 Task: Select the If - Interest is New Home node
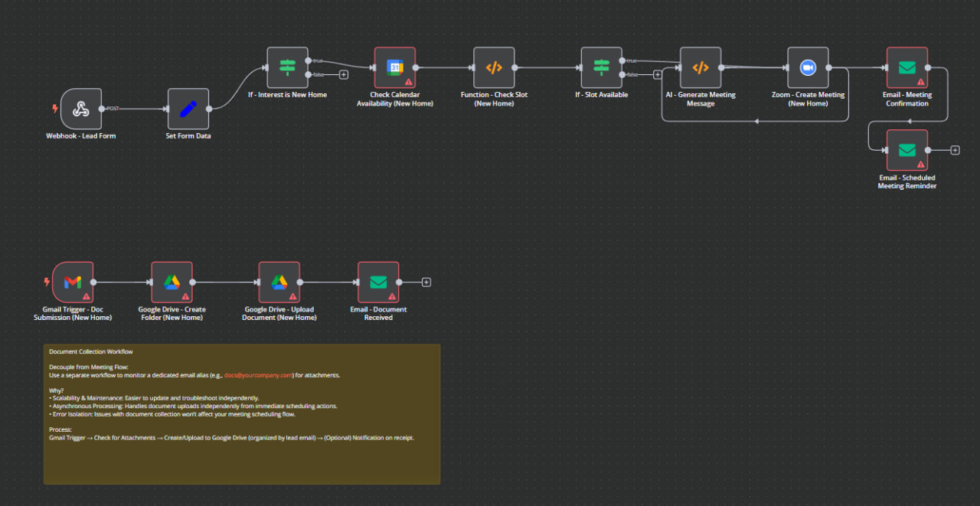pos(287,67)
